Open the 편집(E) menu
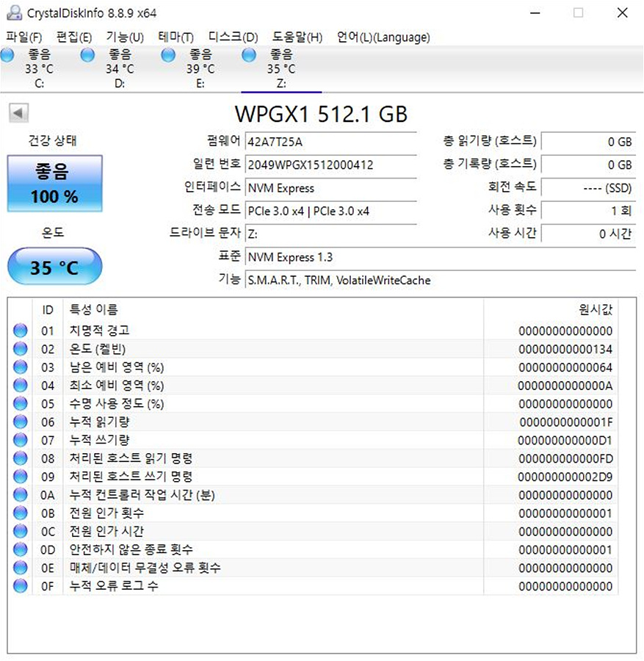The height and width of the screenshot is (661, 644). click(x=73, y=37)
